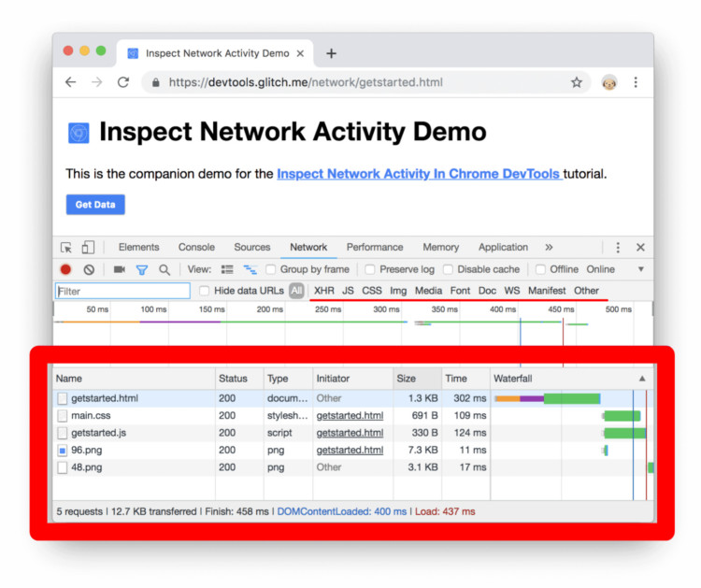Bookmark the page with the star icon
The height and width of the screenshot is (588, 701).
pyautogui.click(x=577, y=82)
